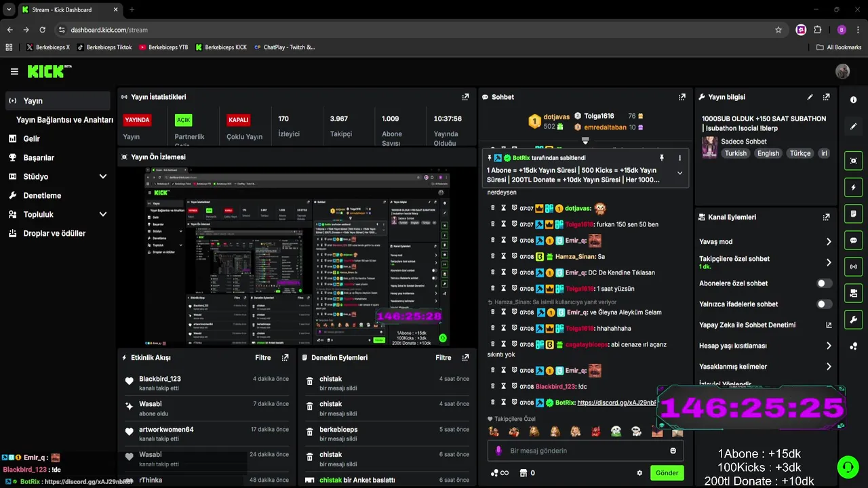The height and width of the screenshot is (488, 868).
Task: Open Hesap yaşı kısıtlaması settings arrow
Action: pos(829,346)
